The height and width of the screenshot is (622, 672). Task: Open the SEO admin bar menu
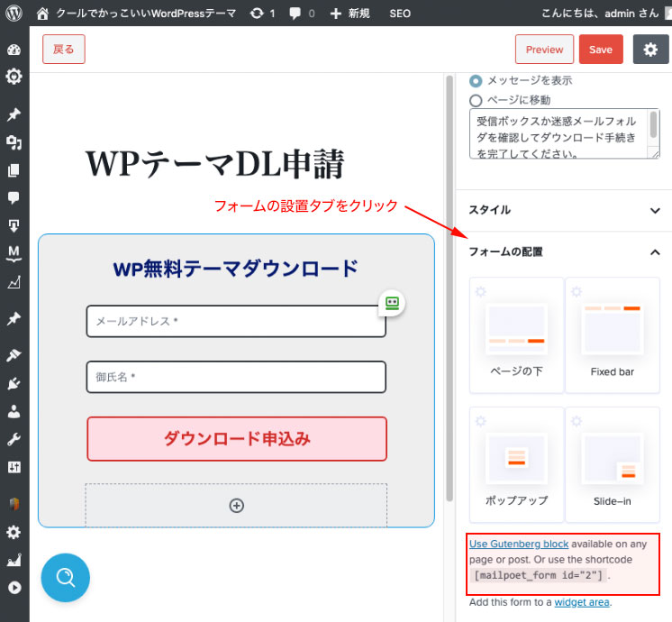click(x=400, y=14)
